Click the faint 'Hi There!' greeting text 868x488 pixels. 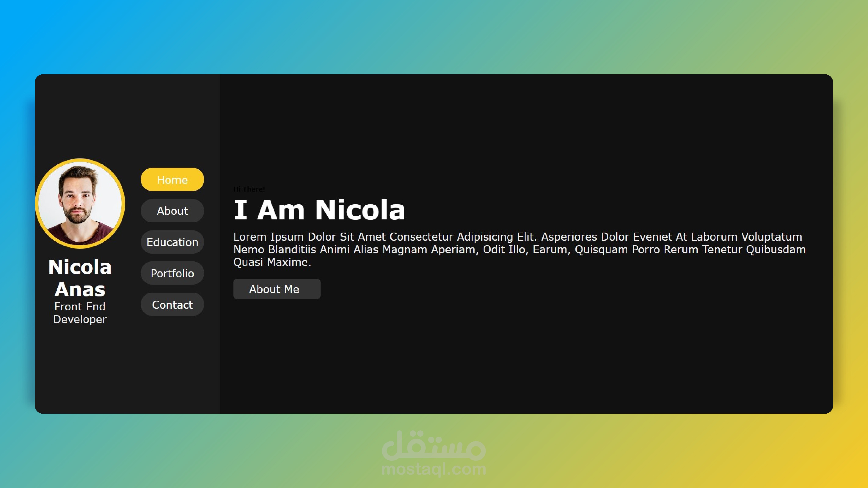249,189
